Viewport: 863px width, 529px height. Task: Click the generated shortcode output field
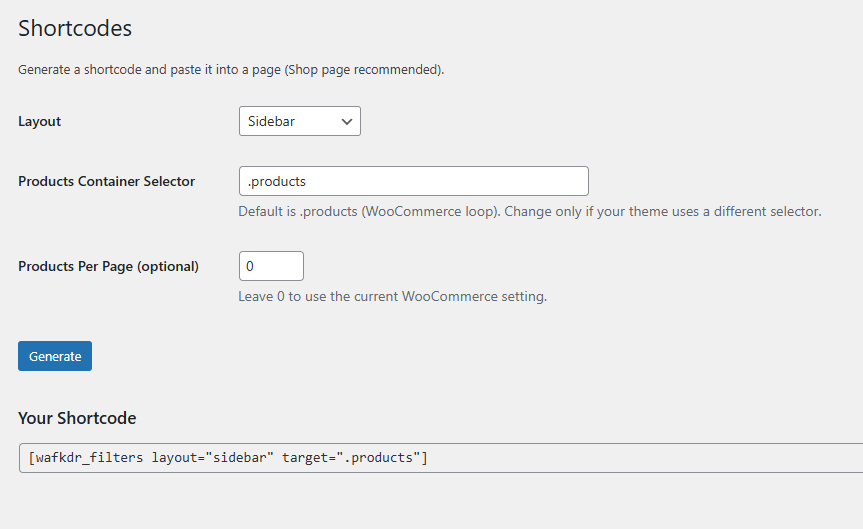tap(600, 458)
